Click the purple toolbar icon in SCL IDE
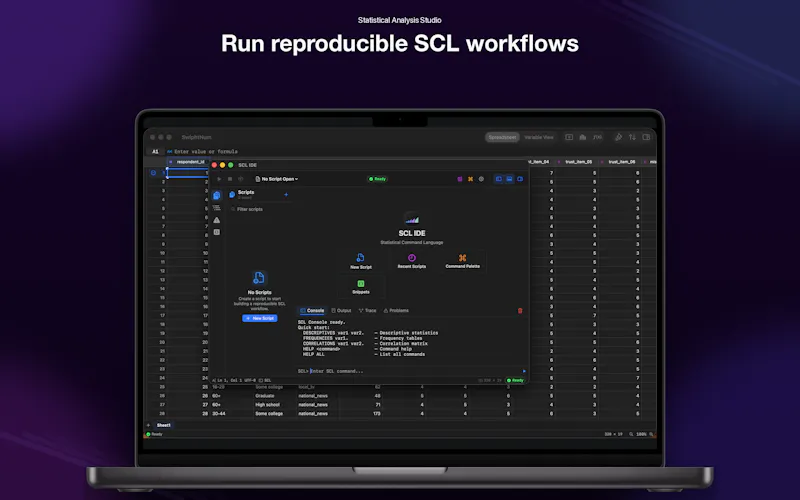The width and height of the screenshot is (800, 500). [460, 179]
